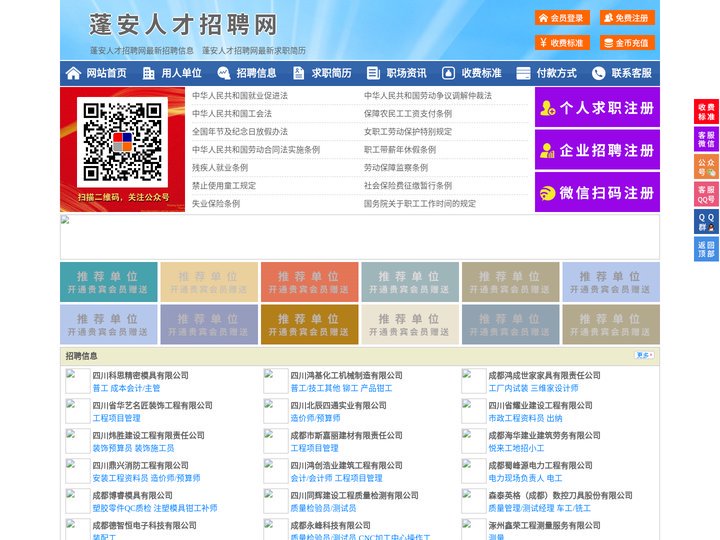This screenshot has height=540, width=720.
Task: Click the 返回顶部 side button
Action: [x=706, y=249]
